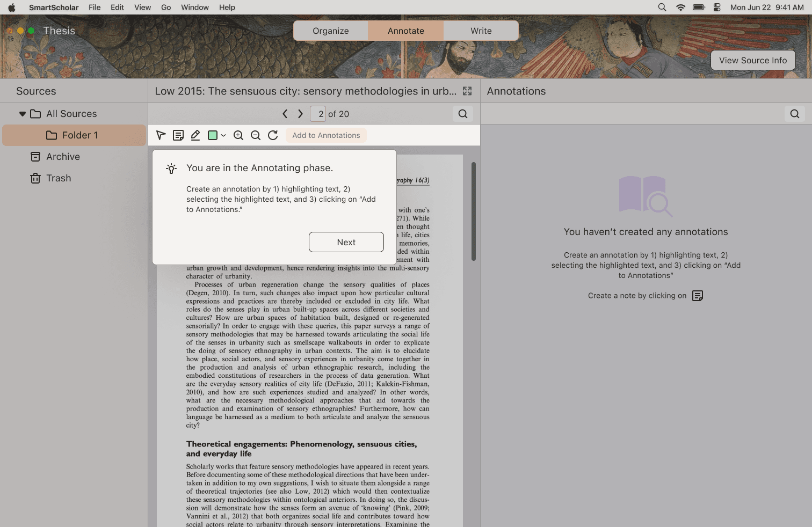Switch to the Annotate tab
The height and width of the screenshot is (527, 812).
pyautogui.click(x=406, y=31)
